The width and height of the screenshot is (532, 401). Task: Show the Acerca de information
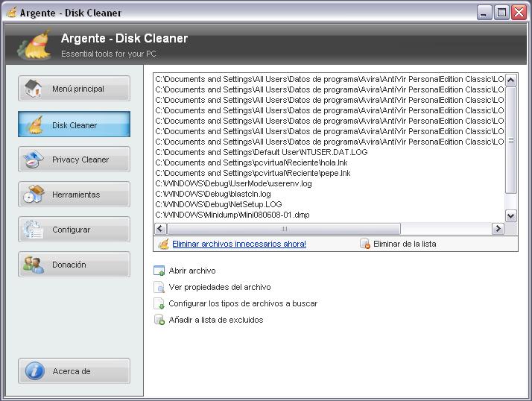pyautogui.click(x=74, y=370)
